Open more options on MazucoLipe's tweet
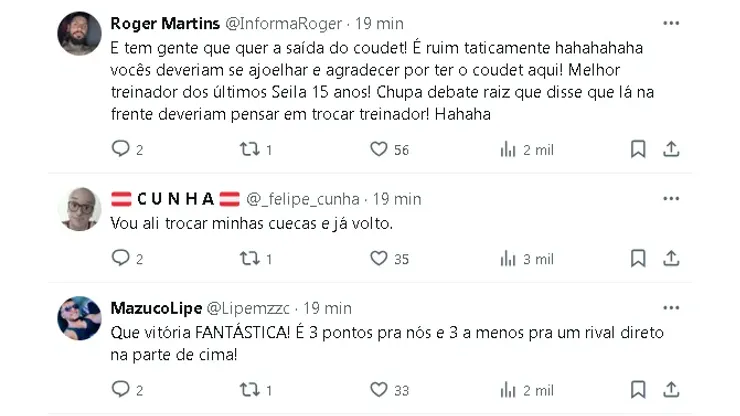Screen dimensions: 740x416 (672, 307)
